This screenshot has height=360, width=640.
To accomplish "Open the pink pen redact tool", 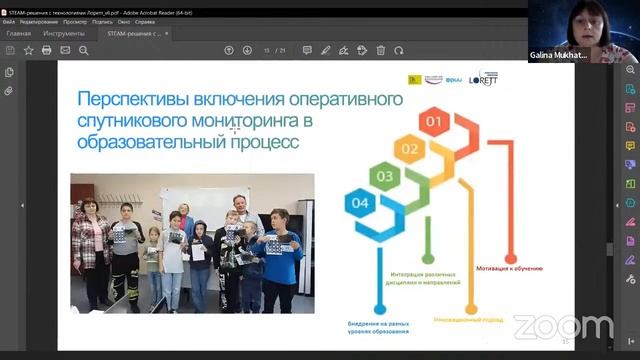I will 631,222.
